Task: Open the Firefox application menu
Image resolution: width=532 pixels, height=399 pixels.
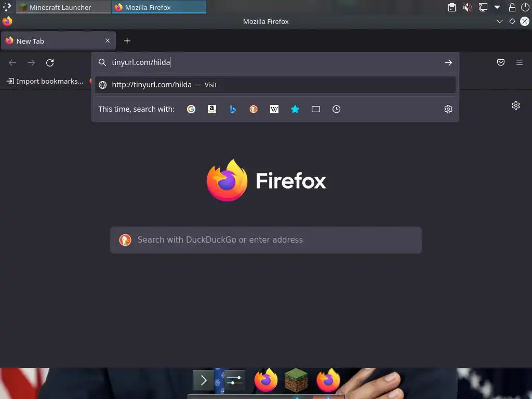Action: tap(520, 62)
